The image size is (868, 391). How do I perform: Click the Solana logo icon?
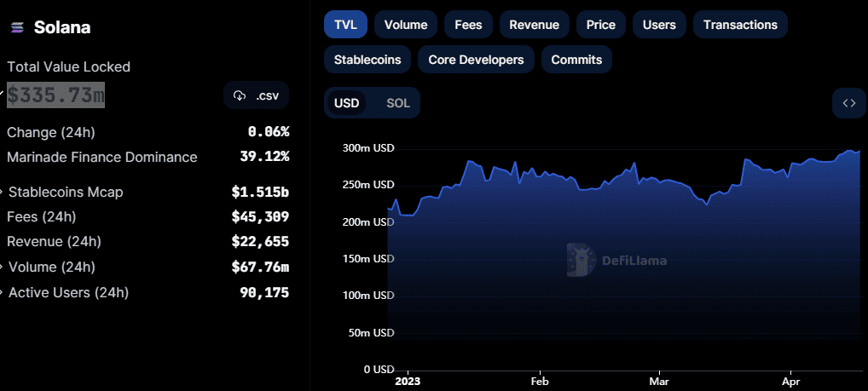(x=18, y=27)
